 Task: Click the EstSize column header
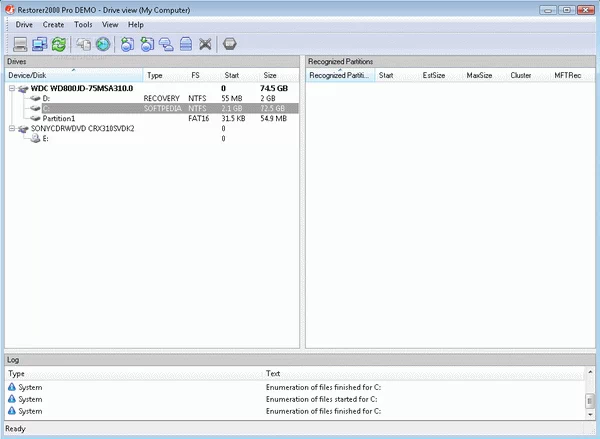[440, 75]
